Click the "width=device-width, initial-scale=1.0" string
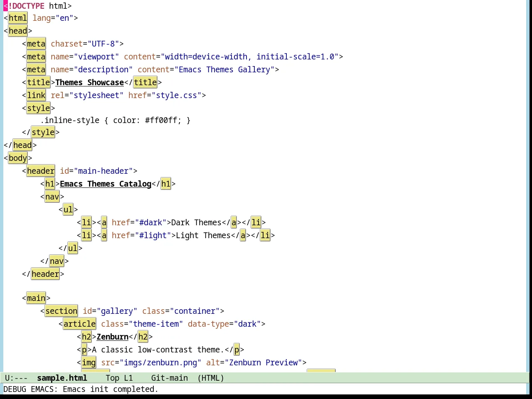Image resolution: width=532 pixels, height=399 pixels. tap(249, 57)
